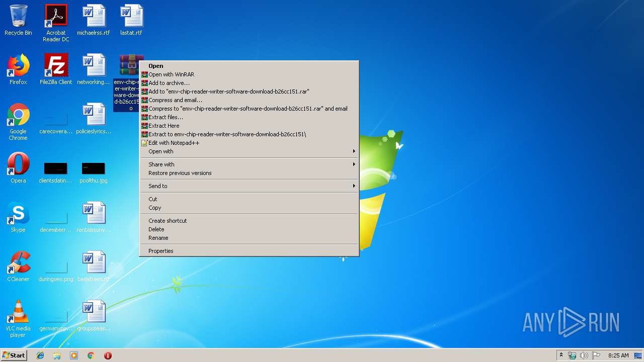
Task: Open network tray icon
Action: (x=572, y=355)
